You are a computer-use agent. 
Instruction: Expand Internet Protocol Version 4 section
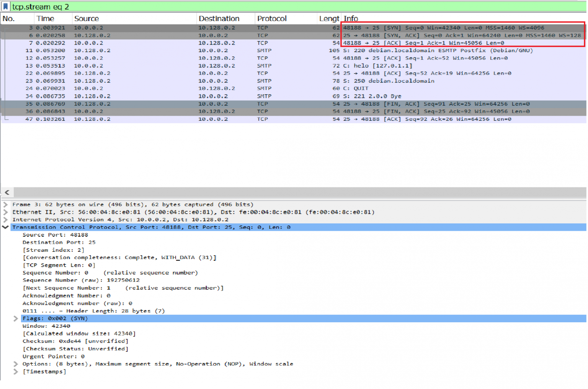(x=5, y=219)
